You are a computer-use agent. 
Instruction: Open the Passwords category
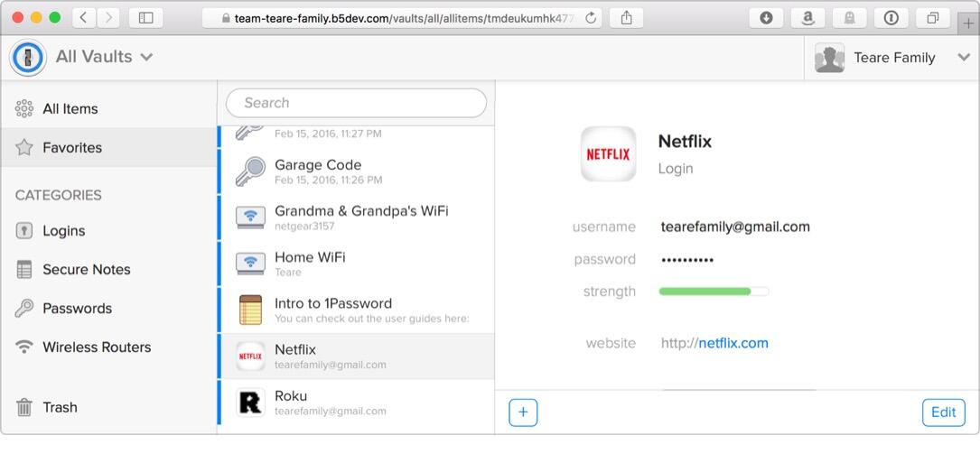pos(108,308)
